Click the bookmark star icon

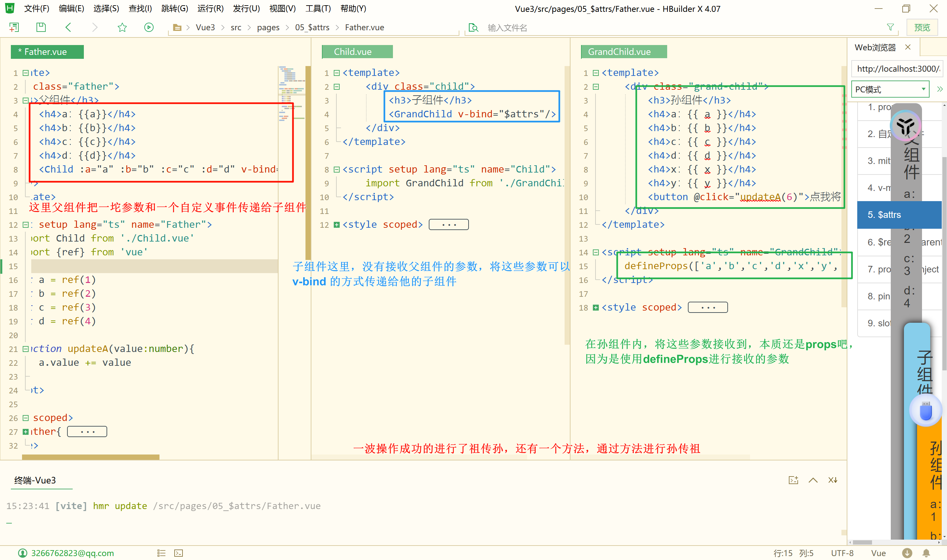(122, 27)
